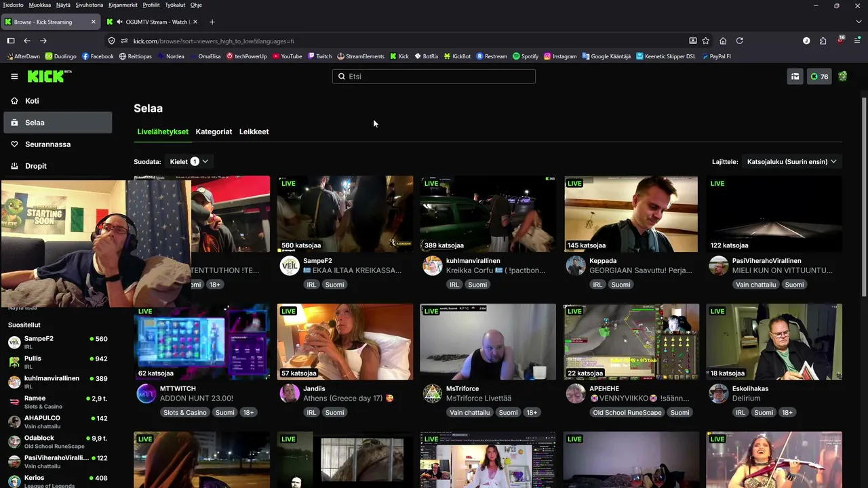868x488 pixels.
Task: Click kuhlmanvirallinen avatar in stream grid
Action: pyautogui.click(x=433, y=266)
